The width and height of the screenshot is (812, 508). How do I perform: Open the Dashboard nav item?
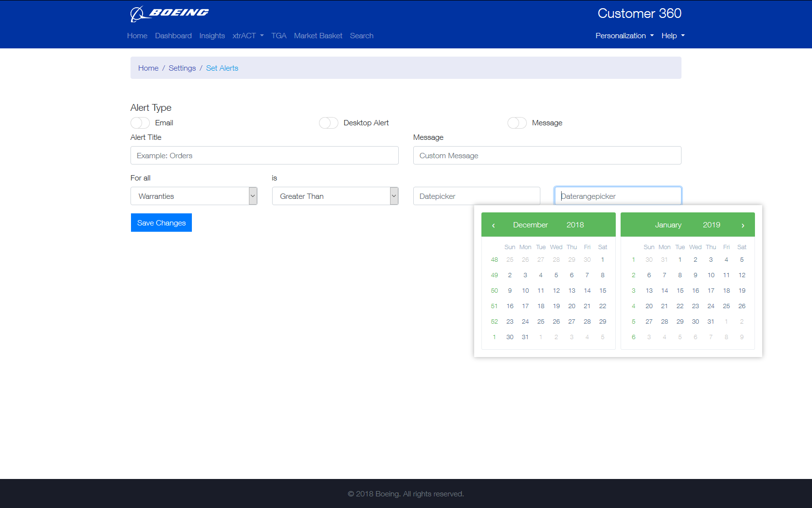[174, 36]
